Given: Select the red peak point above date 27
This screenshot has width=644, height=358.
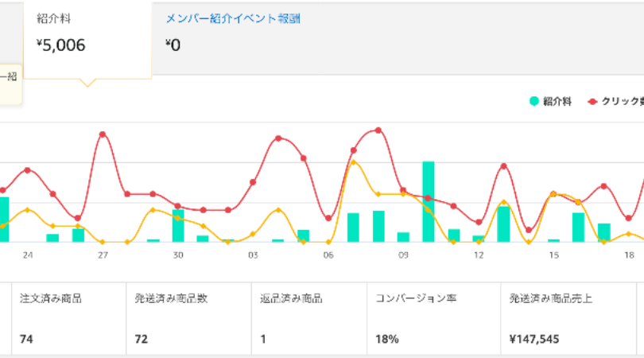Looking at the screenshot, I should [103, 134].
